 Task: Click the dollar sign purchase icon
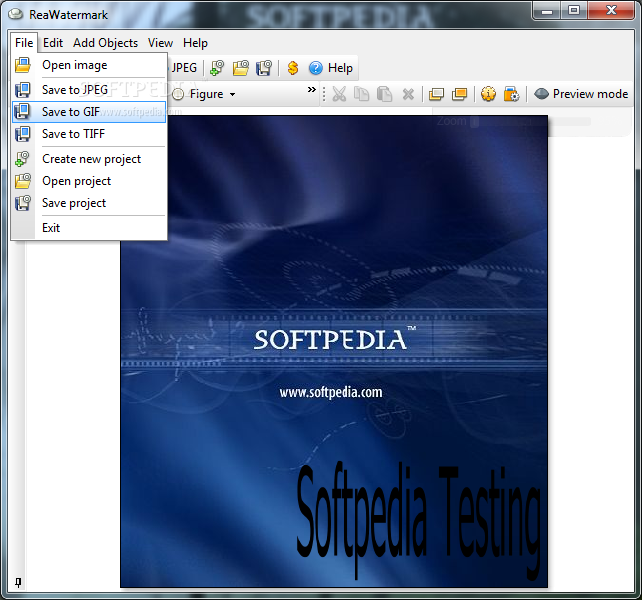point(293,68)
